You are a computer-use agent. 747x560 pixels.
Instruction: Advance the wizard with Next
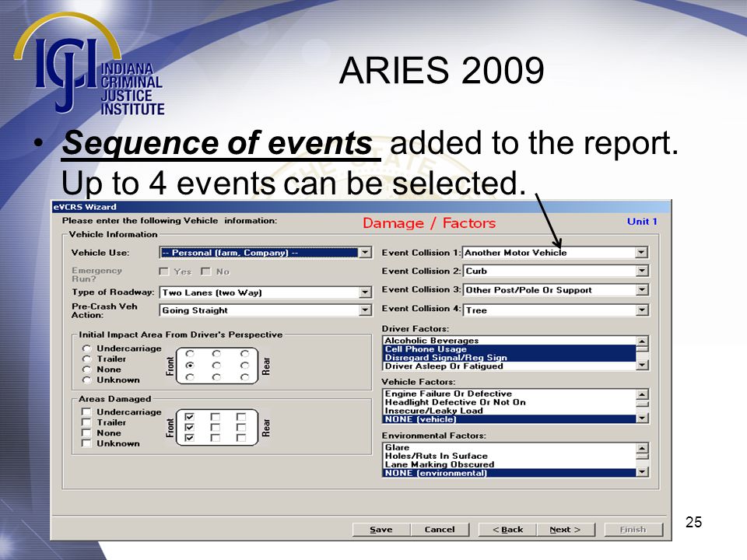tap(566, 530)
